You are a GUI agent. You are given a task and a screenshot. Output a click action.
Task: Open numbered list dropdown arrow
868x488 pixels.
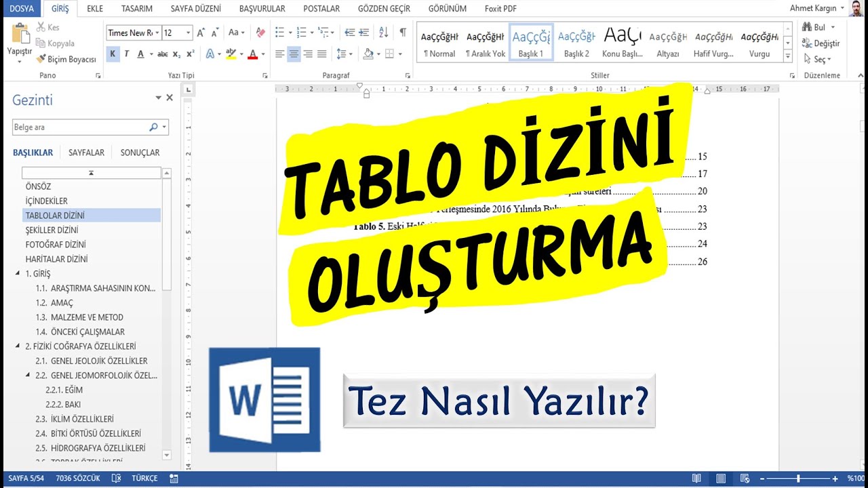tap(311, 33)
